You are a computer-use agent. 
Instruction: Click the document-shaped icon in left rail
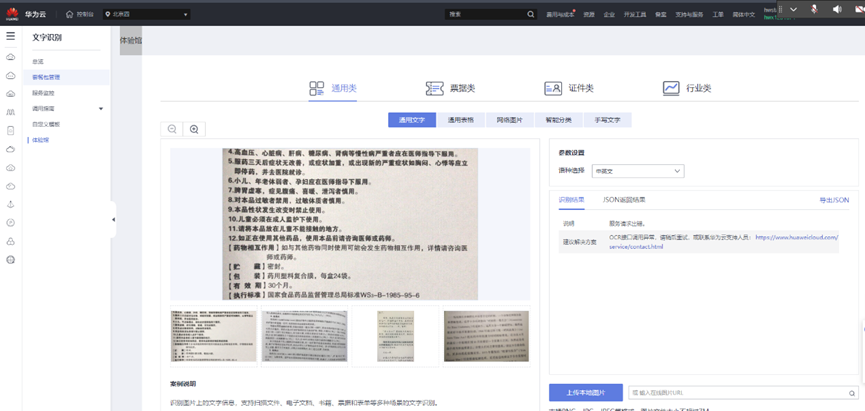(x=10, y=131)
